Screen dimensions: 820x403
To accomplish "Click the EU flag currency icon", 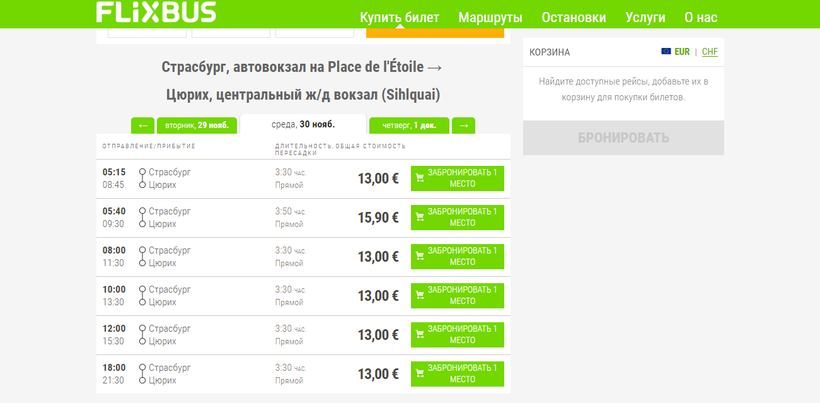I will click(666, 51).
